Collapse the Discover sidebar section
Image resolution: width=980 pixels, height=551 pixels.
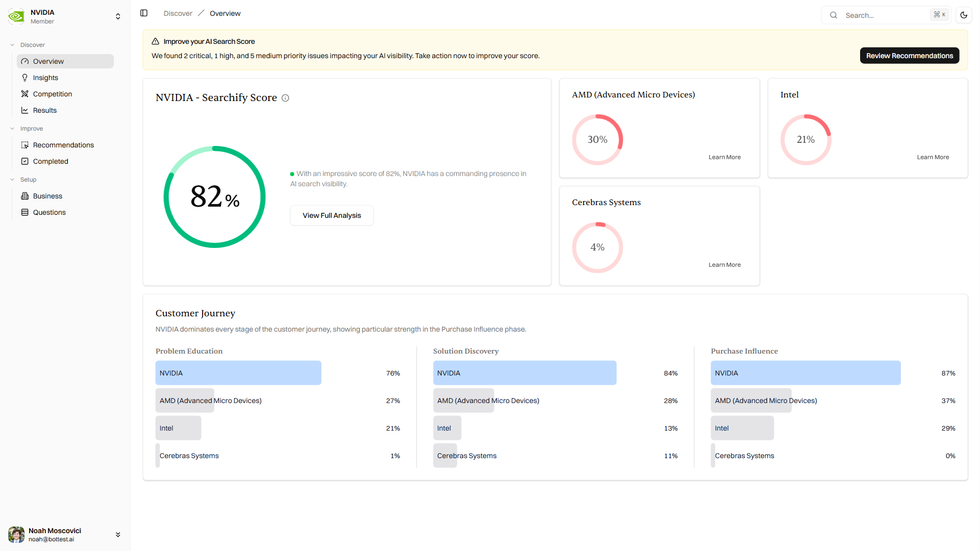tap(12, 45)
